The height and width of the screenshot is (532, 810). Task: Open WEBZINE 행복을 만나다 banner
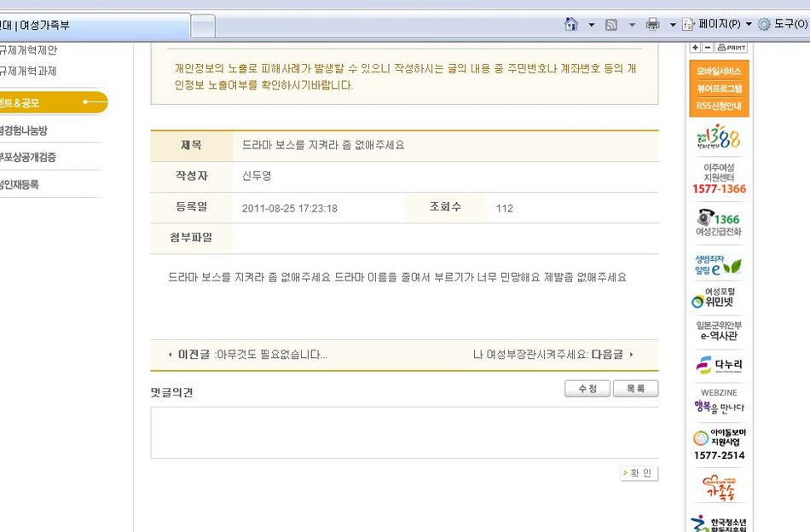tap(719, 401)
